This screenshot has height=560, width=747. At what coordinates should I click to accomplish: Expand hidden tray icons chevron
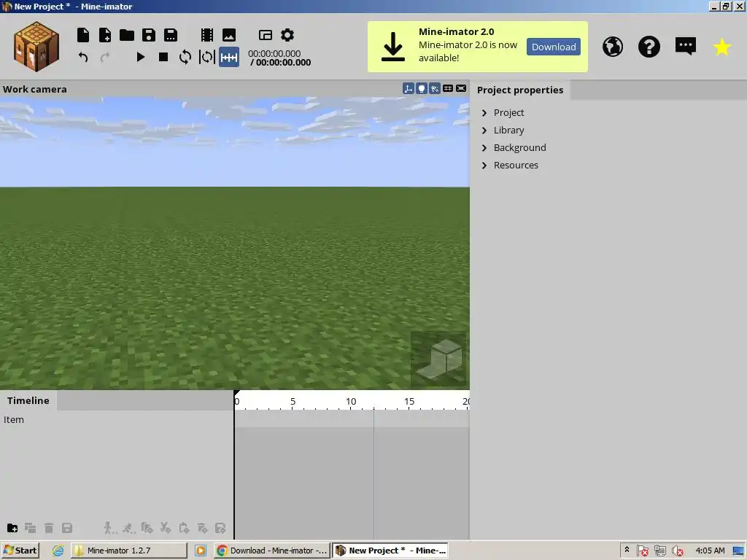click(x=627, y=550)
